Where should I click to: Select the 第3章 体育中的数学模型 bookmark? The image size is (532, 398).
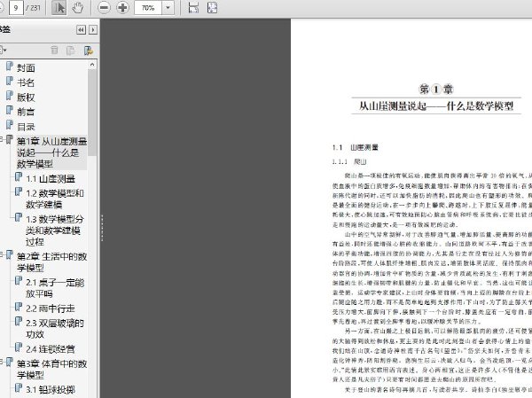click(52, 369)
